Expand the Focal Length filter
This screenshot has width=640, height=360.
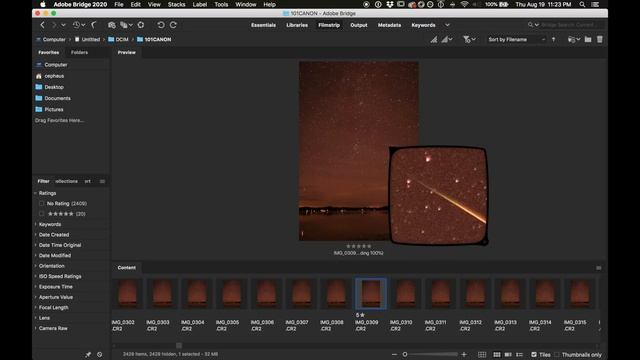[36, 307]
